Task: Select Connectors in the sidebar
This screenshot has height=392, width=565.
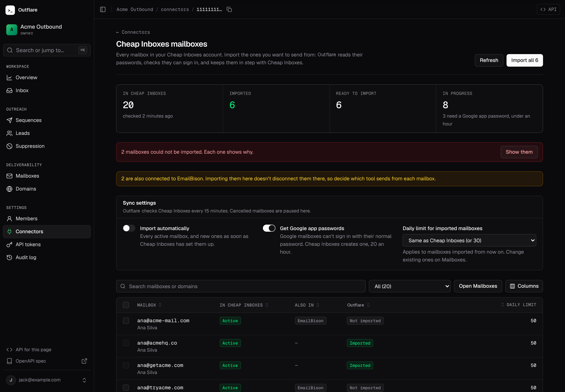Action: pos(47,232)
